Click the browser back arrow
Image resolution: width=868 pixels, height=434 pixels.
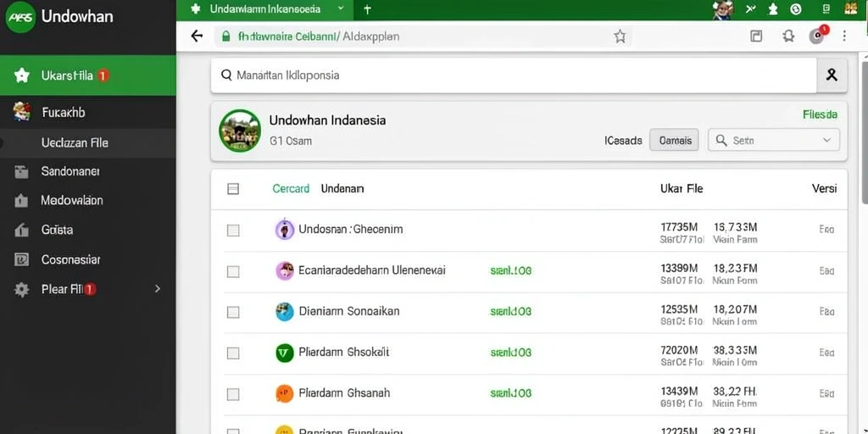pyautogui.click(x=197, y=36)
